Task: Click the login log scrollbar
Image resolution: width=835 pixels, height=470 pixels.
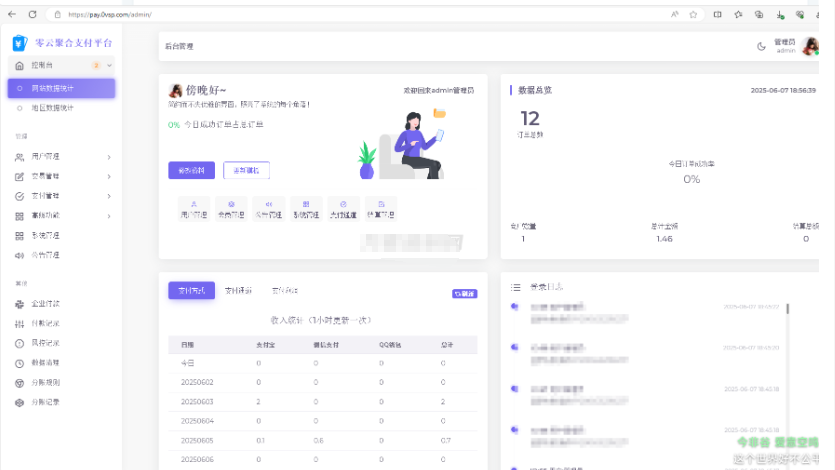Action: tap(788, 308)
